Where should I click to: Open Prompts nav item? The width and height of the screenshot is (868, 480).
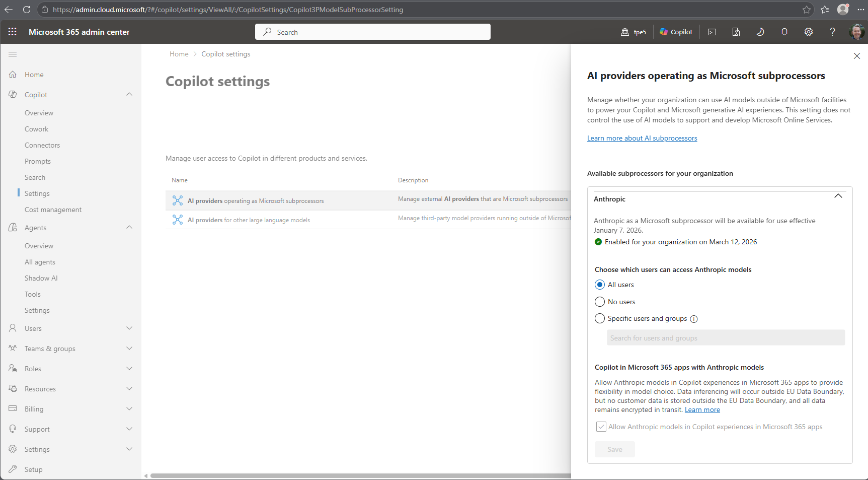[x=38, y=161]
